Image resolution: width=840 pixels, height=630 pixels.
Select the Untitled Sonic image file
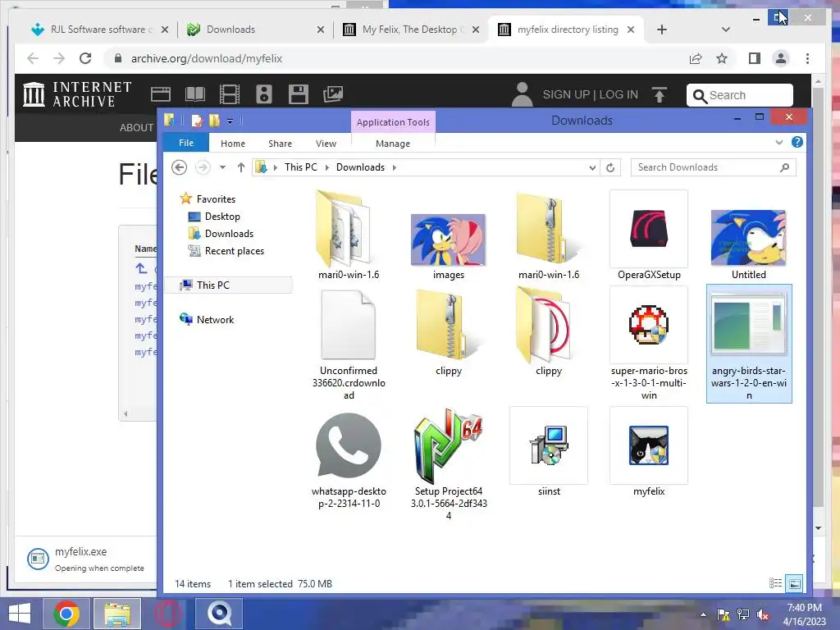(748, 238)
